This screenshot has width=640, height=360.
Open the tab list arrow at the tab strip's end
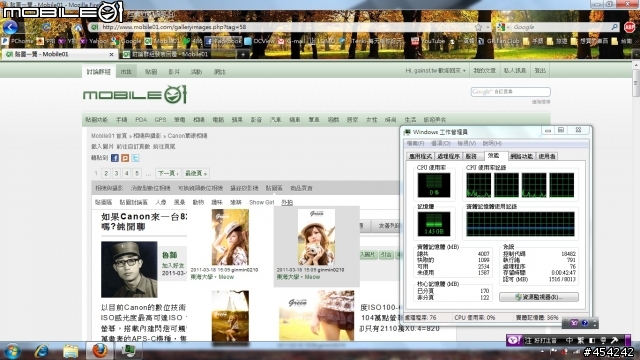coord(636,54)
